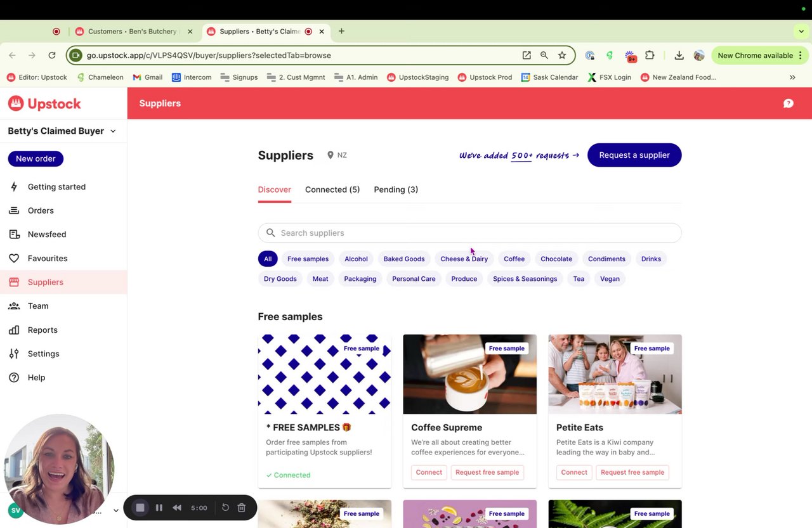Close the Suppliers browser tab

pyautogui.click(x=322, y=31)
